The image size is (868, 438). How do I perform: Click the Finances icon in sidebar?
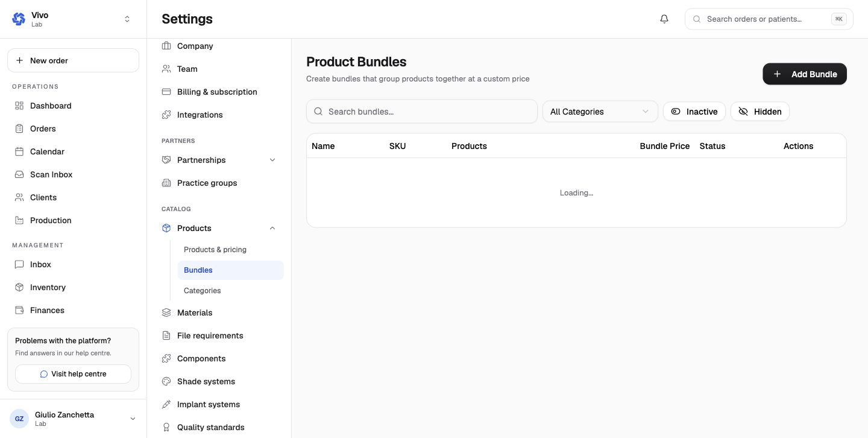click(x=19, y=310)
